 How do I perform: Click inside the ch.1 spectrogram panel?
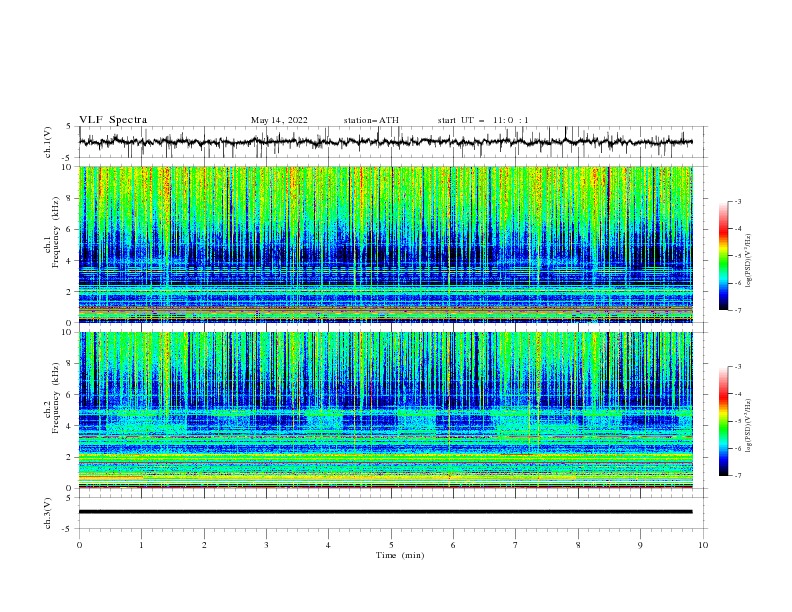pos(385,244)
